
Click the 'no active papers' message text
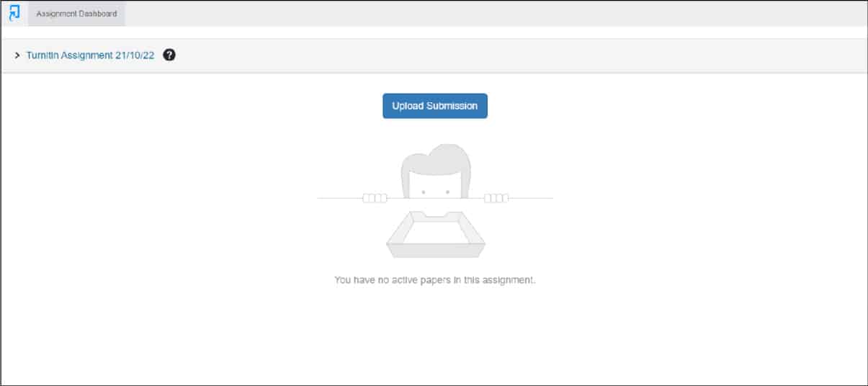[435, 279]
